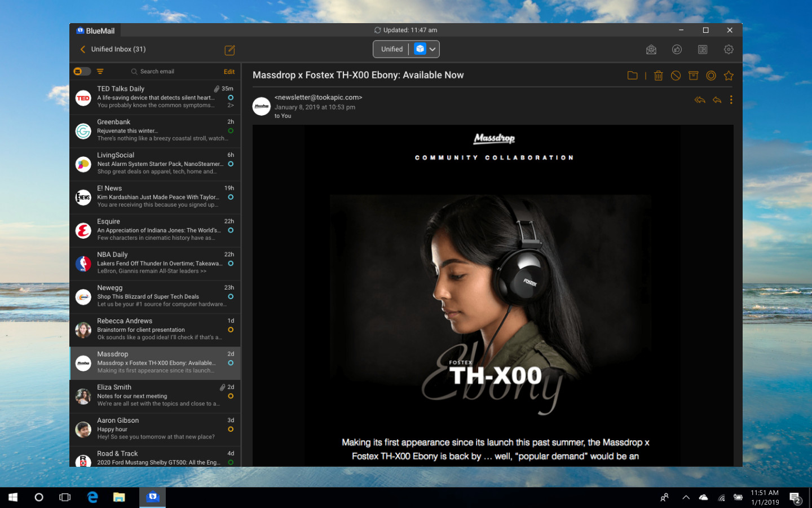Screen dimensions: 812x508
Task: Expand the TED Talks Daily thread count
Action: [231, 106]
